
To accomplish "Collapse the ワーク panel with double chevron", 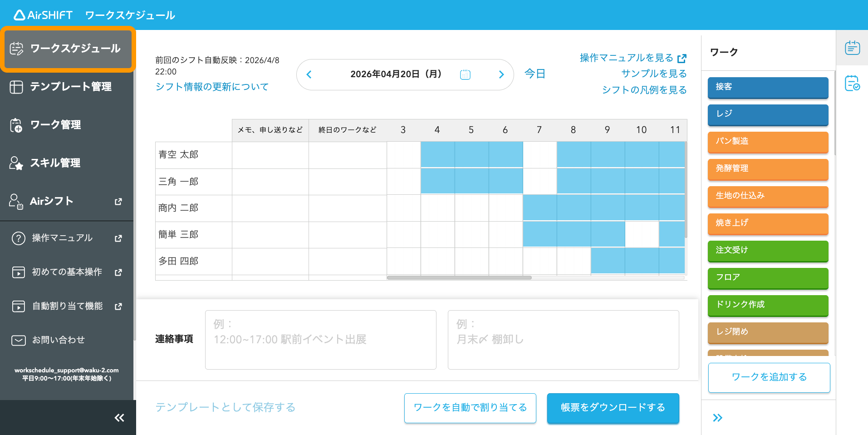I will point(717,418).
